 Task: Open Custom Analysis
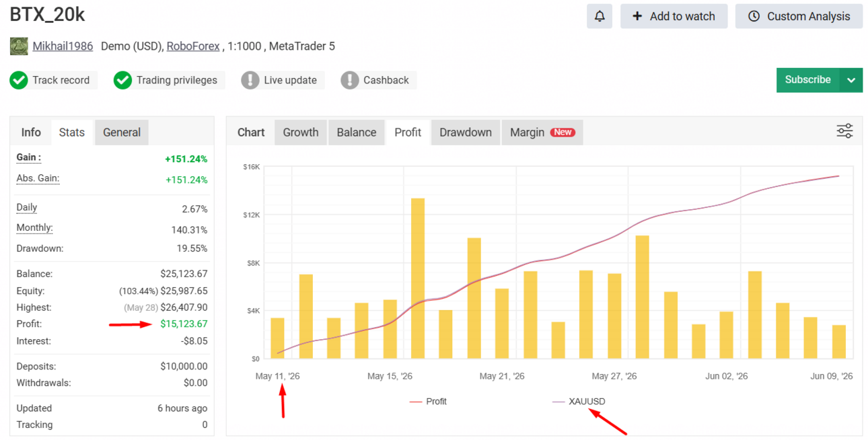(x=799, y=16)
